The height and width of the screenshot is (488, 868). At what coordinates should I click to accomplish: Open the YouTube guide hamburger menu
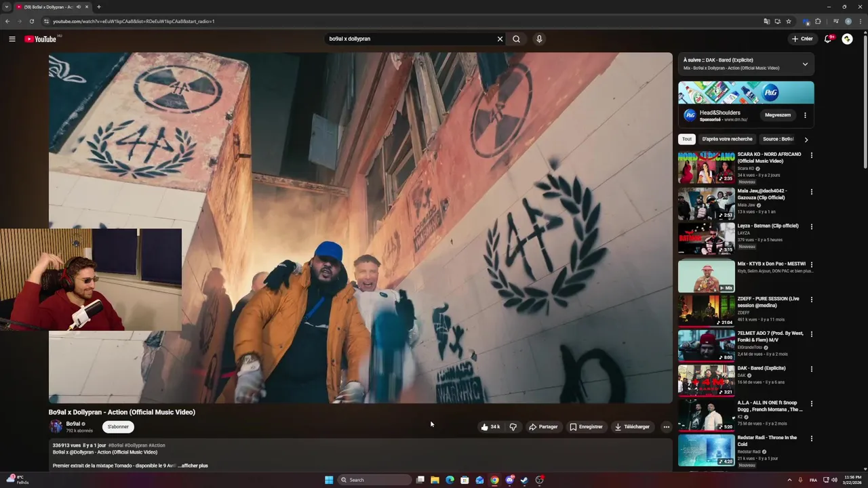click(12, 39)
